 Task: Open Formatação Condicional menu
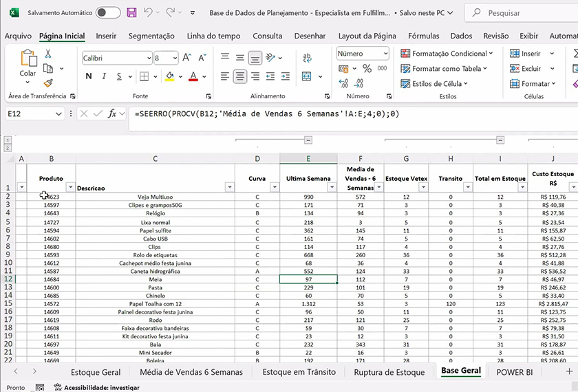[447, 54]
